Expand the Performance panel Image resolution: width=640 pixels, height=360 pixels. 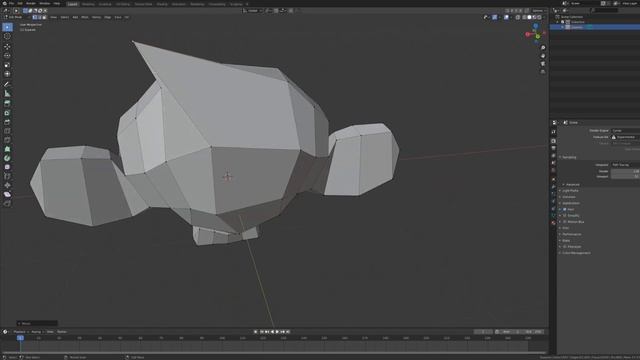pyautogui.click(x=571, y=234)
